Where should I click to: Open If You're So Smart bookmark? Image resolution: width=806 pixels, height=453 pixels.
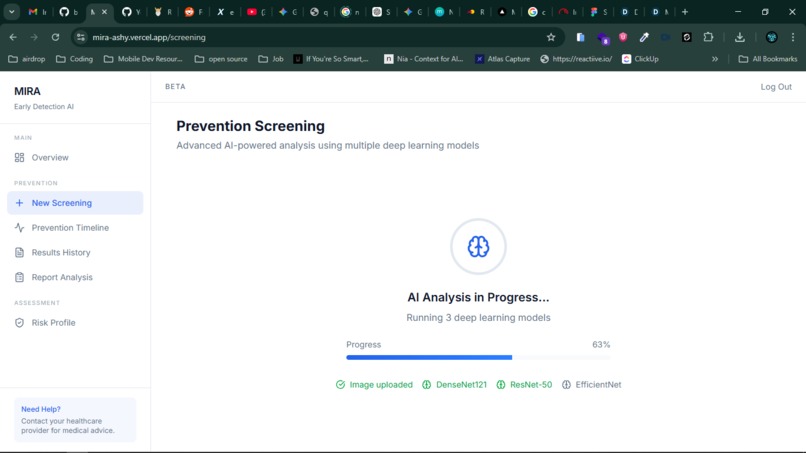tap(331, 59)
